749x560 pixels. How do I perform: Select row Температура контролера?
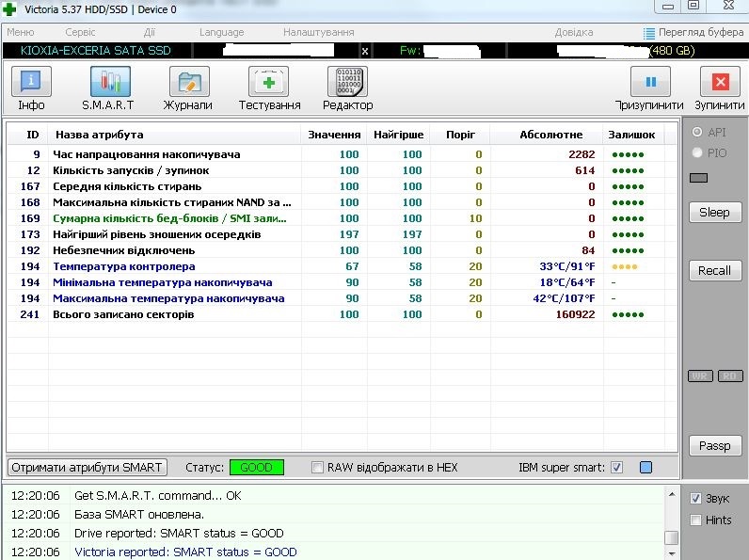(x=342, y=266)
